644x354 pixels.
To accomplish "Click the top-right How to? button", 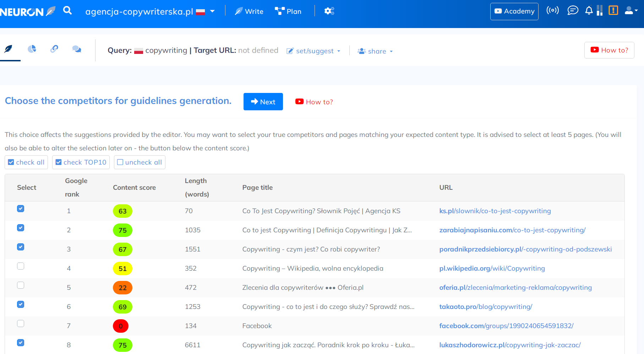I will point(609,50).
